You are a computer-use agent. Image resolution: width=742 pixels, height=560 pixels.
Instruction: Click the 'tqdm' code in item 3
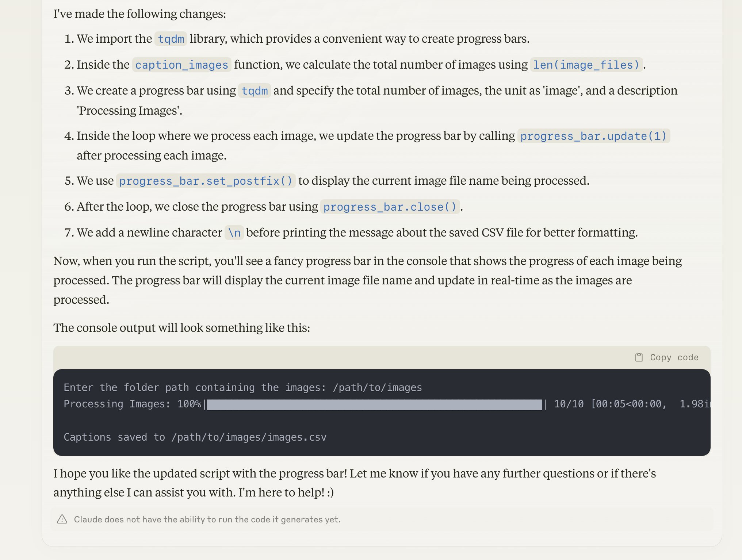(255, 91)
